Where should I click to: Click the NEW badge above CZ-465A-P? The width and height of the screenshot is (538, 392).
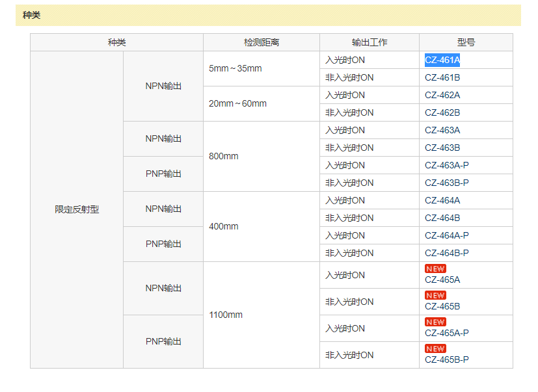pos(435,322)
